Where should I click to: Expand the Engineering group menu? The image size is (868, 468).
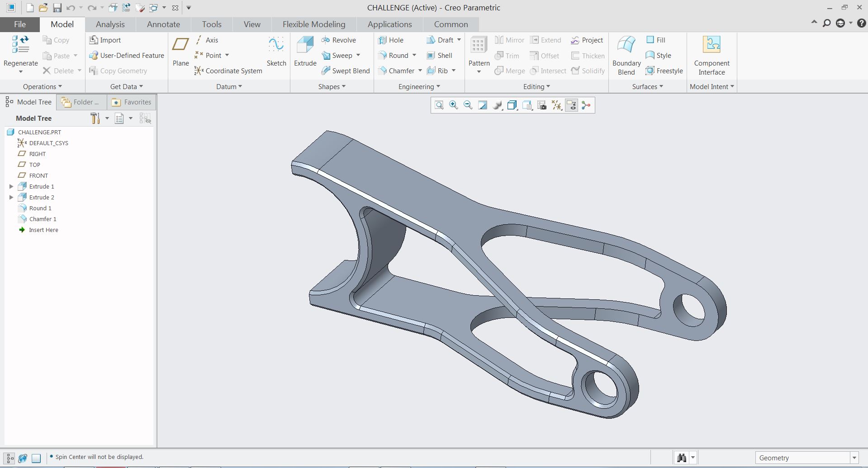click(419, 87)
